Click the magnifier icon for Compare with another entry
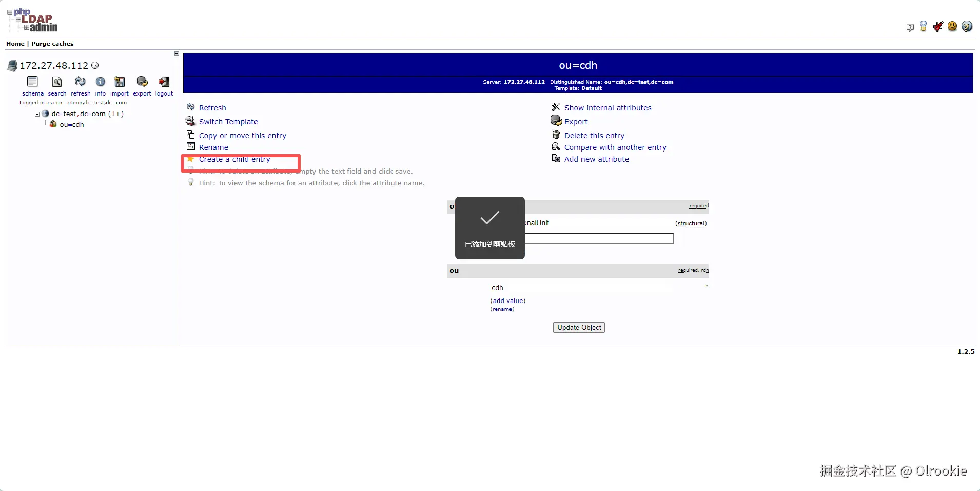The width and height of the screenshot is (980, 491). click(x=556, y=147)
